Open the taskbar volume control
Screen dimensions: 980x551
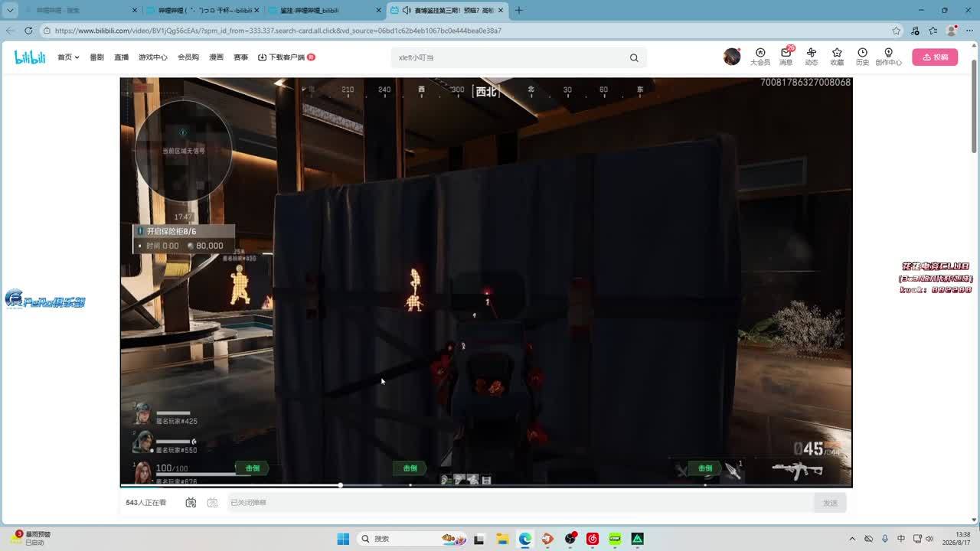click(x=929, y=539)
